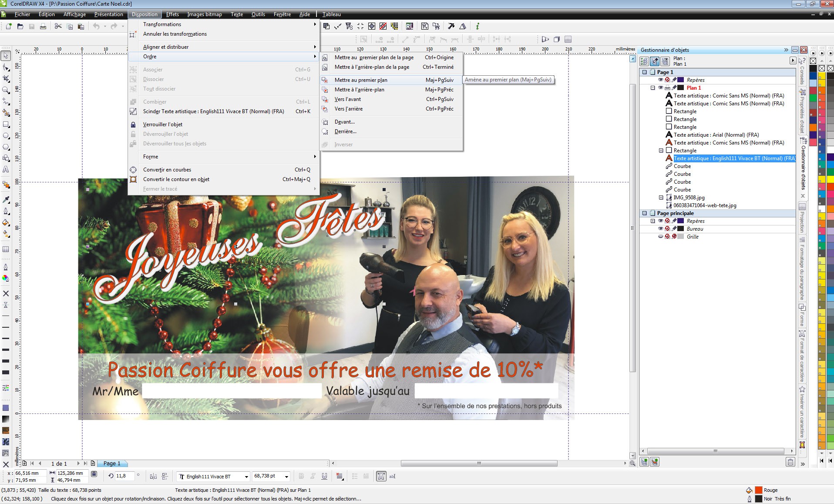The width and height of the screenshot is (834, 504).
Task: Pick the Ellipse tool
Action: [6, 136]
